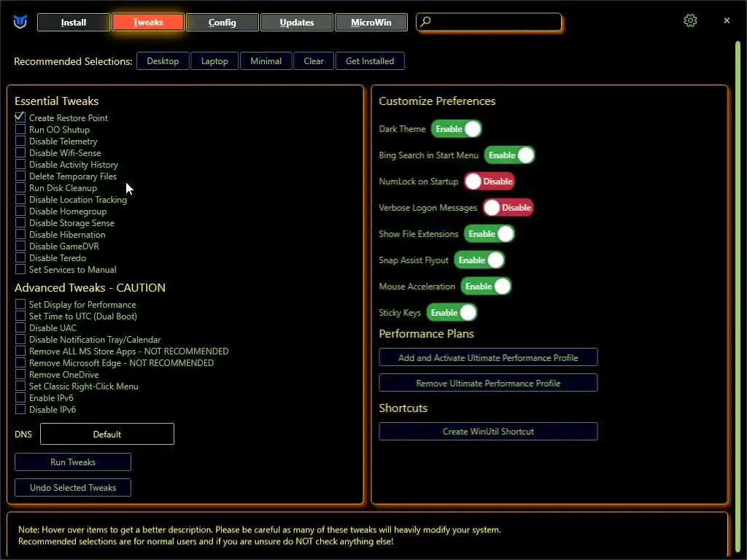Click the WinUtil logo icon
Screen dimensions: 747x560
[x=20, y=22]
